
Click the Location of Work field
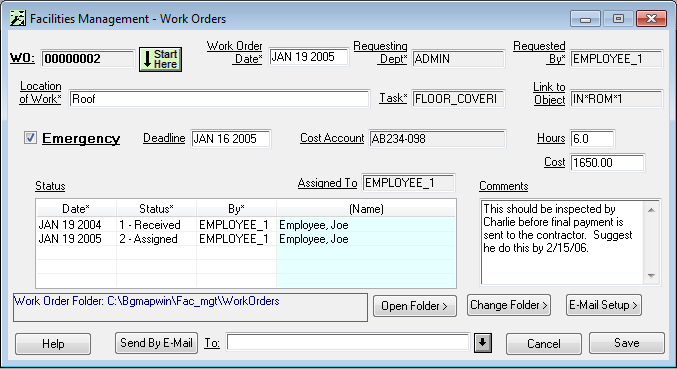tap(219, 99)
